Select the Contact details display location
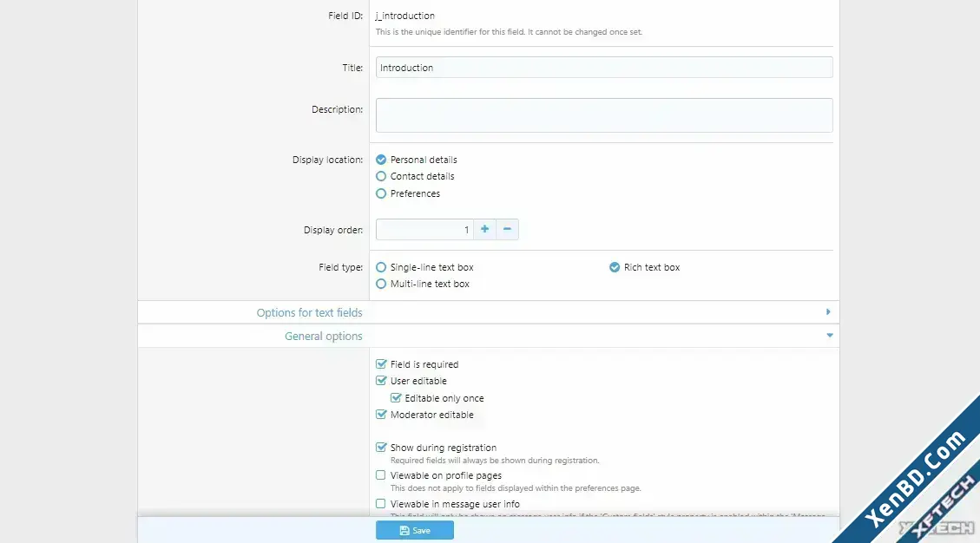 tap(380, 177)
